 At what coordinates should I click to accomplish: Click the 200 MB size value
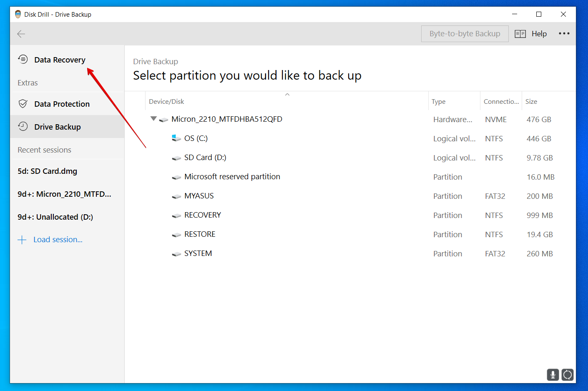pyautogui.click(x=540, y=196)
